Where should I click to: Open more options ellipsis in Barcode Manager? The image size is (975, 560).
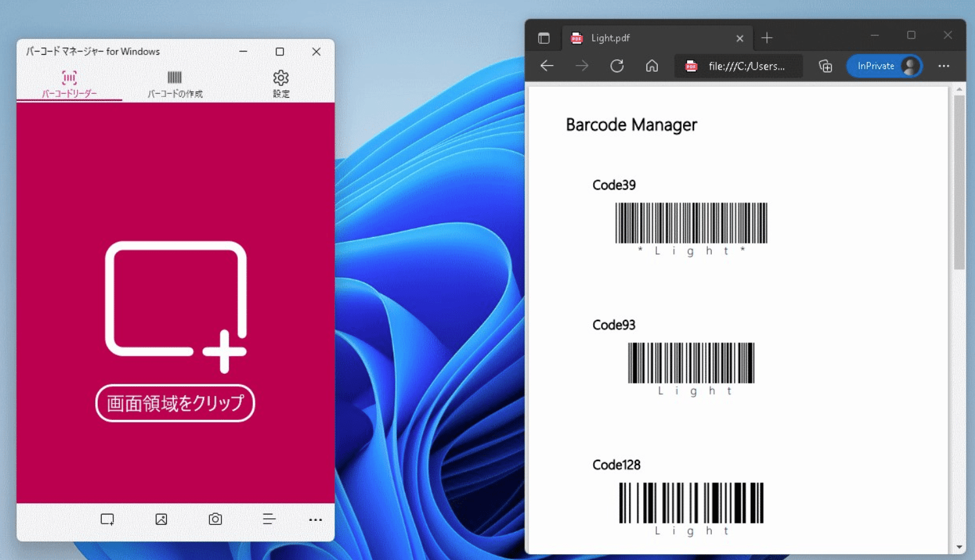click(315, 520)
